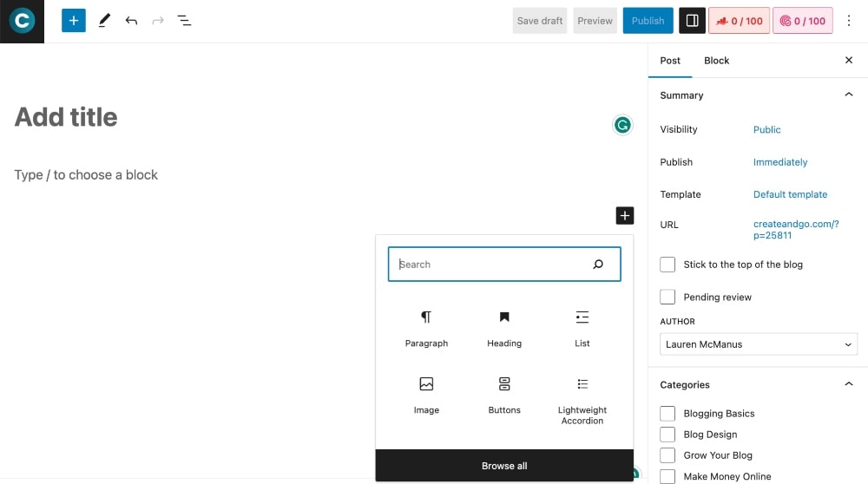Screen dimensions: 868x484
Task: Select the Grow Your Blog category
Action: [667, 455]
